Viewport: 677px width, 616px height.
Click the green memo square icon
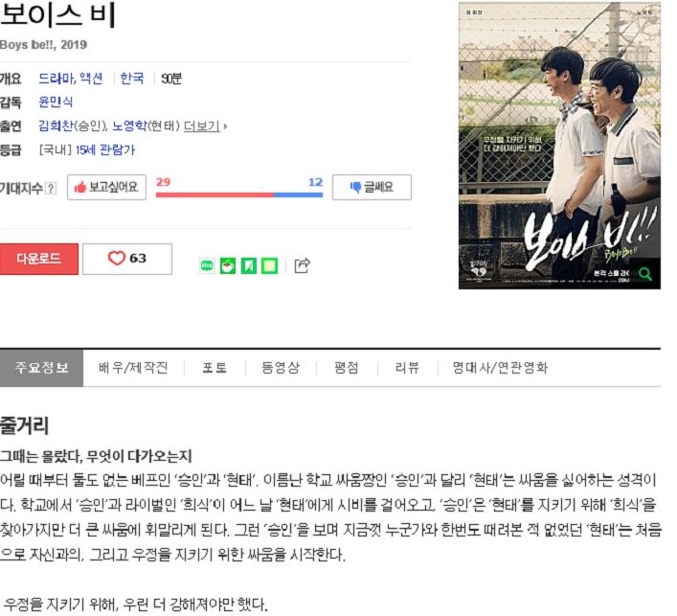(x=269, y=265)
